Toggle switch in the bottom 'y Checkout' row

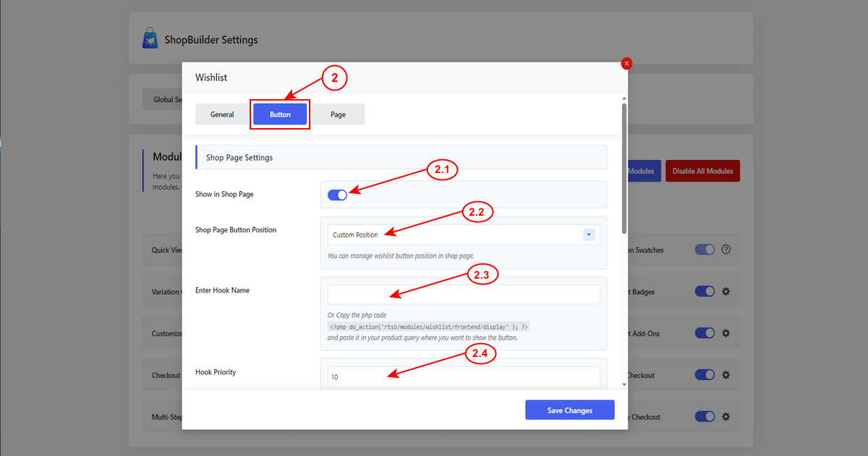(705, 417)
